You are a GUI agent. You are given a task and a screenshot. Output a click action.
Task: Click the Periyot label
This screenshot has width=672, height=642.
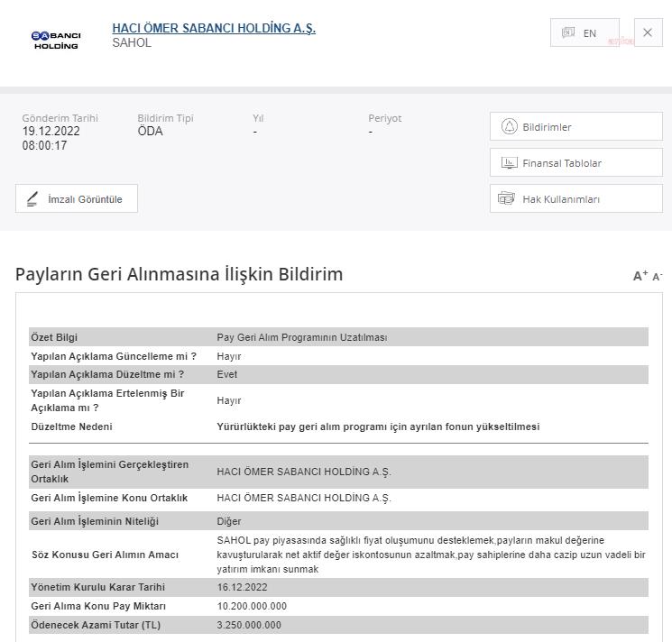[385, 118]
